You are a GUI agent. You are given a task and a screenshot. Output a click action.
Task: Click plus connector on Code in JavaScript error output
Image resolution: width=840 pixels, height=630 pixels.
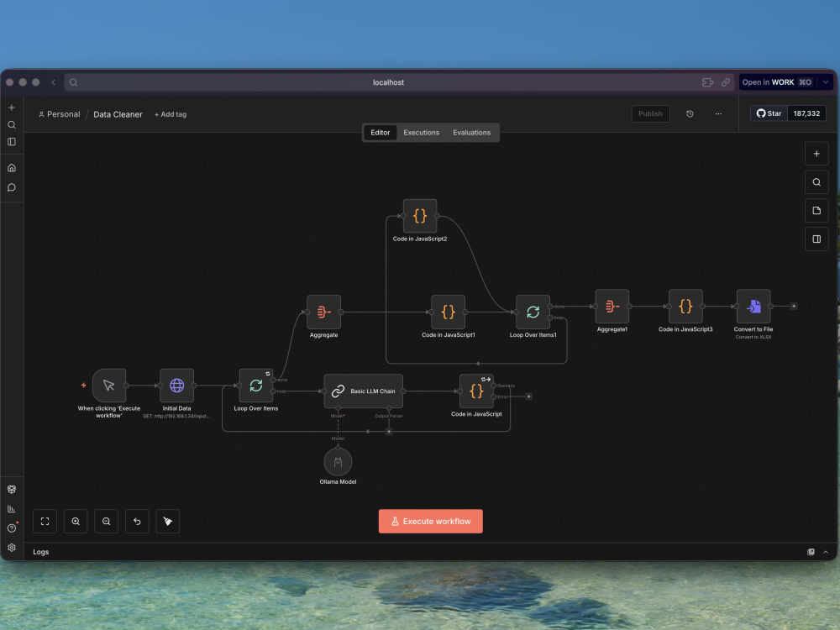[528, 396]
